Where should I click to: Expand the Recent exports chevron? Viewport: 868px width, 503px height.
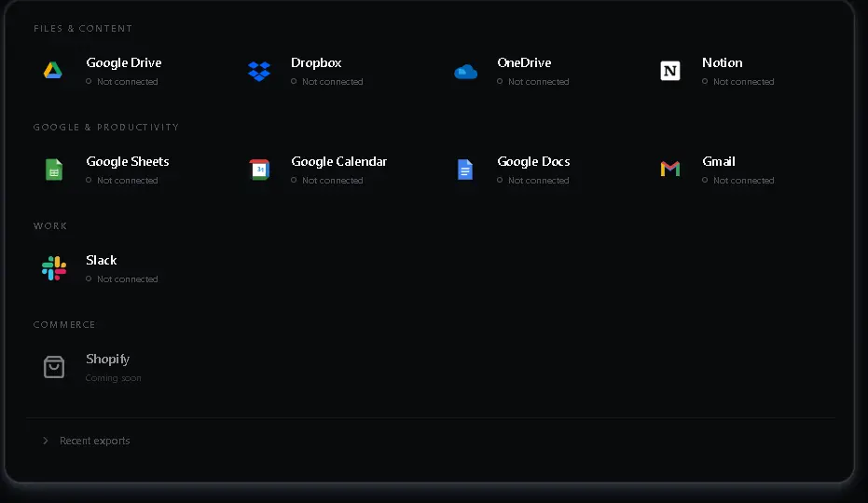click(46, 441)
